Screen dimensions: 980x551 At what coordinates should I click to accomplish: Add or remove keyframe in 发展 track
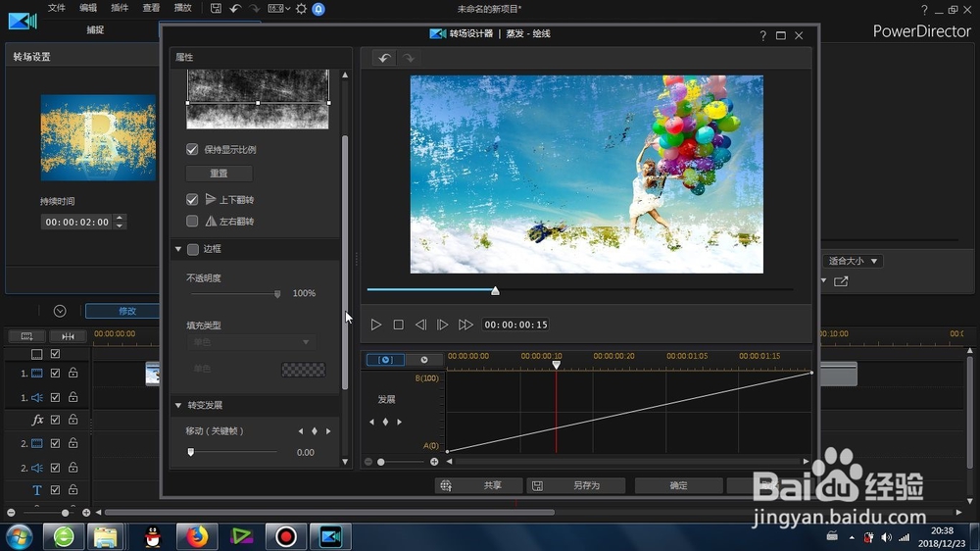coord(385,423)
